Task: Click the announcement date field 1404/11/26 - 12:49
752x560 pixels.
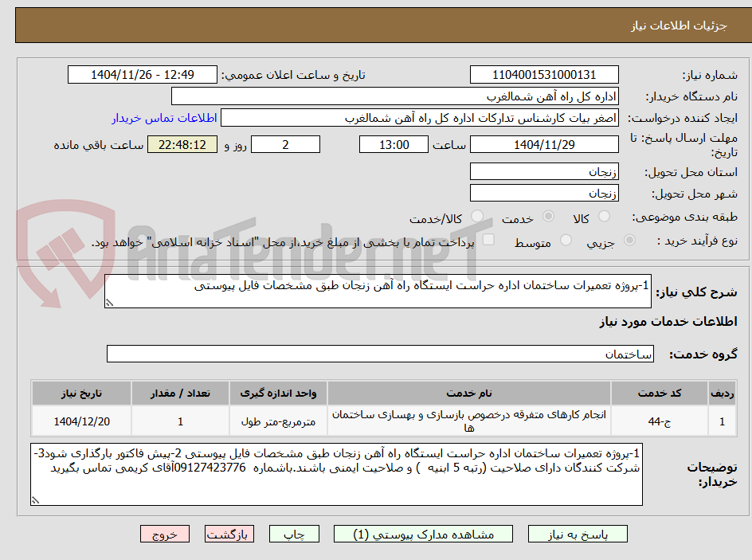Action: click(x=143, y=75)
